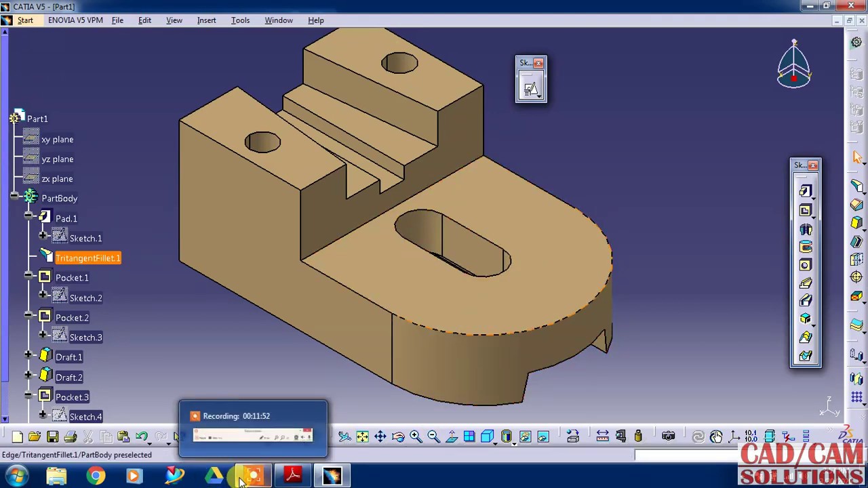The image size is (868, 488).
Task: Click the Capture camera icon
Action: [x=668, y=437]
